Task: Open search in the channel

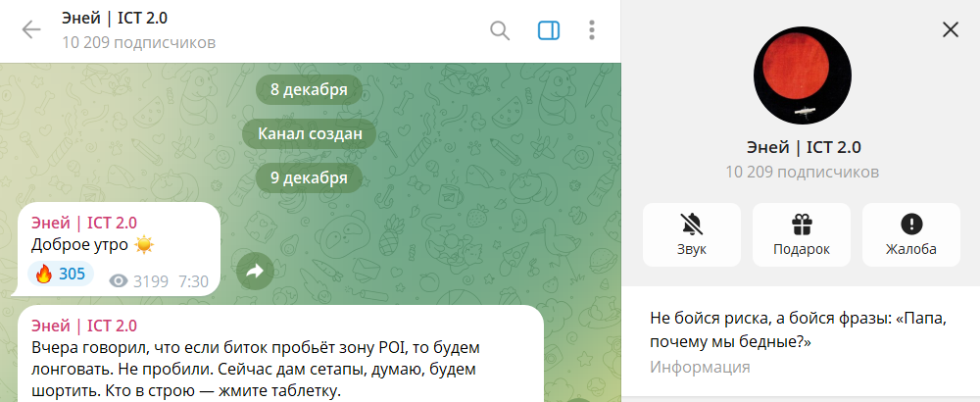Action: [x=500, y=30]
